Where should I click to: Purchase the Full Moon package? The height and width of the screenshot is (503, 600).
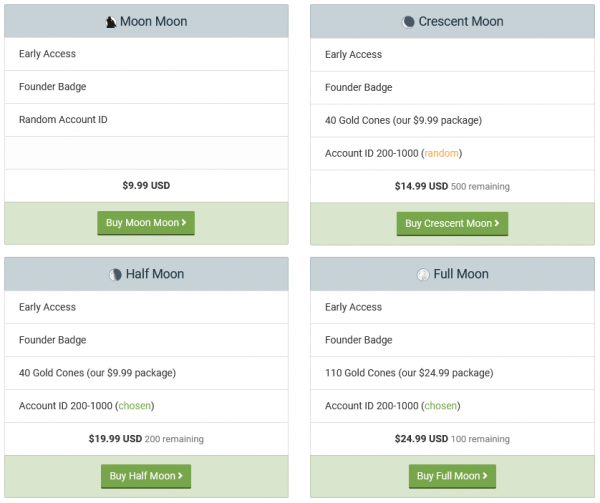pos(452,476)
